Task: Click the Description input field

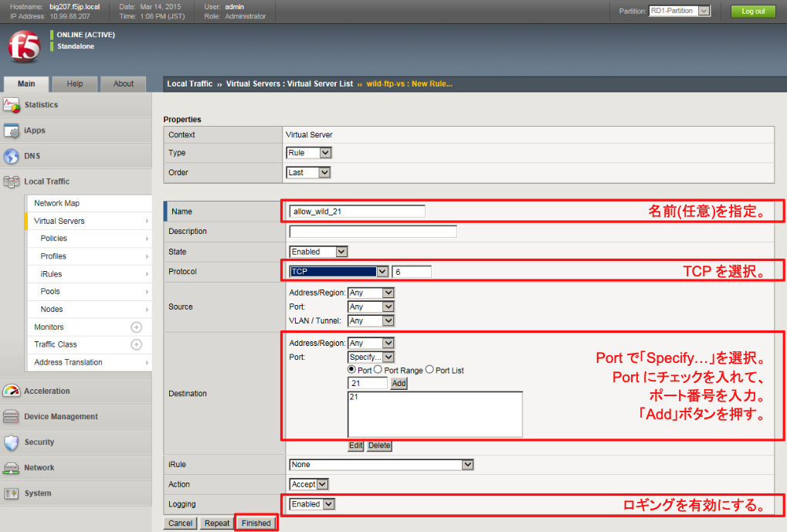Action: [x=373, y=232]
